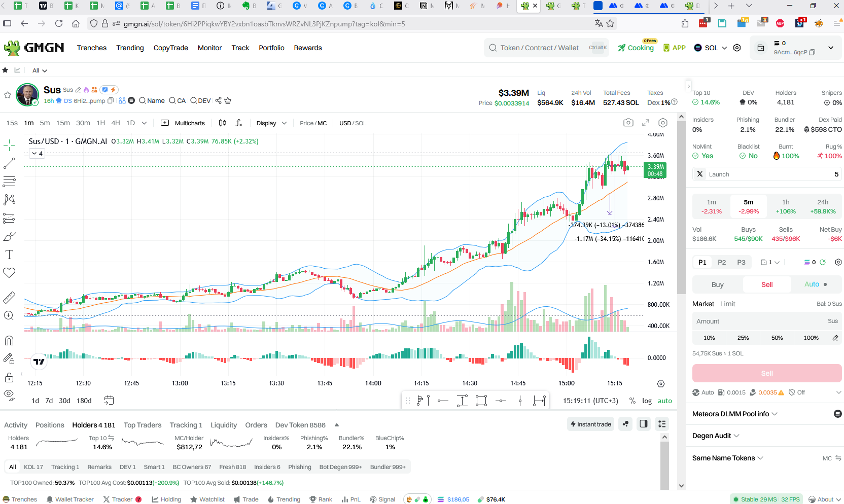This screenshot has height=504, width=844.
Task: Expand trade fee settings chevron
Action: tap(838, 392)
